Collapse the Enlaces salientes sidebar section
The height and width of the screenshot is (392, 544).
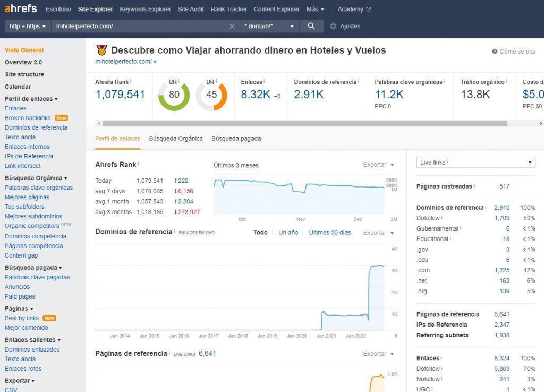[33, 340]
